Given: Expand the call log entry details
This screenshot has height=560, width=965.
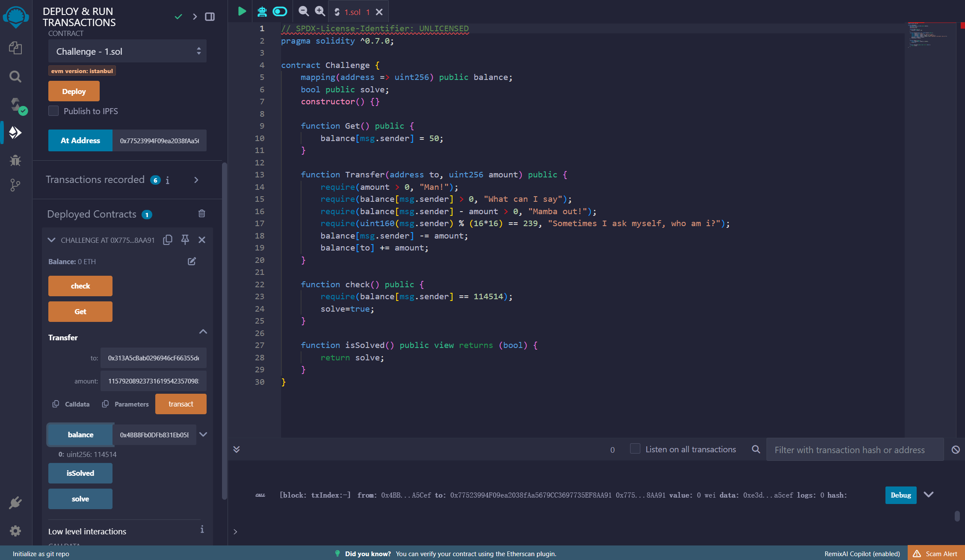Looking at the screenshot, I should [x=928, y=495].
